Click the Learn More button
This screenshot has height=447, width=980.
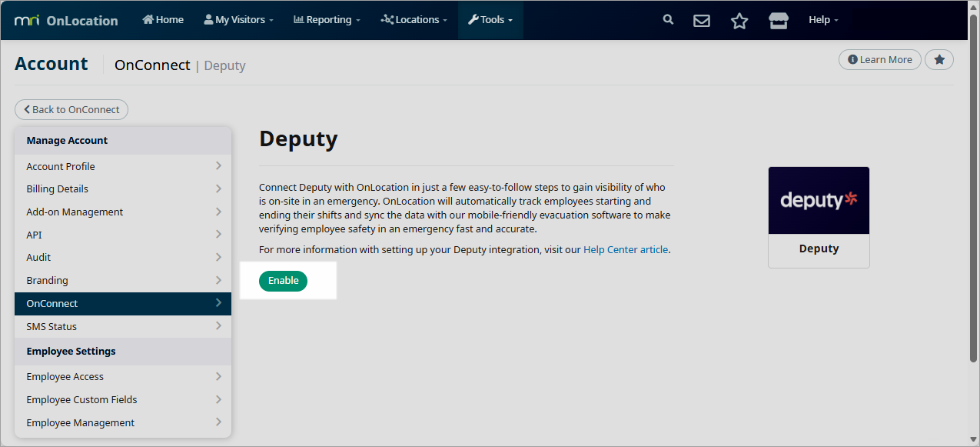[879, 60]
